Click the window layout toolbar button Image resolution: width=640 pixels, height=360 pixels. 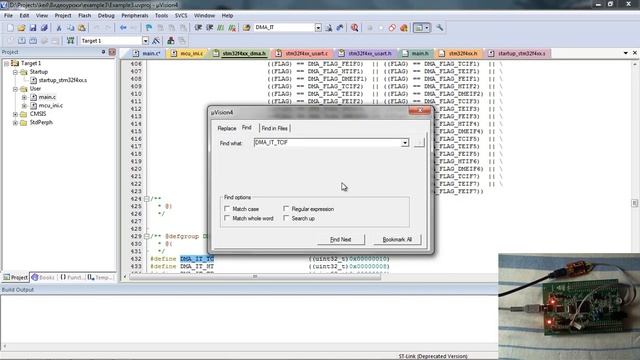(421, 27)
